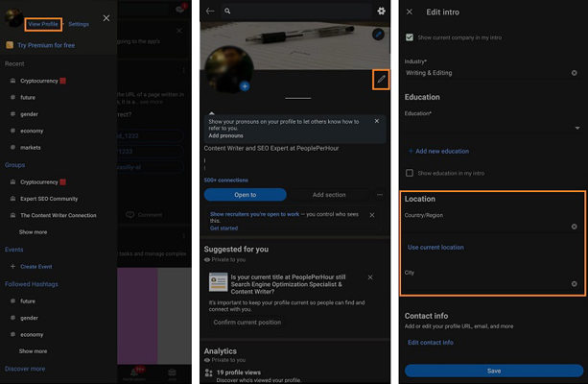
Task: Go back with the profile back arrow
Action: (210, 11)
